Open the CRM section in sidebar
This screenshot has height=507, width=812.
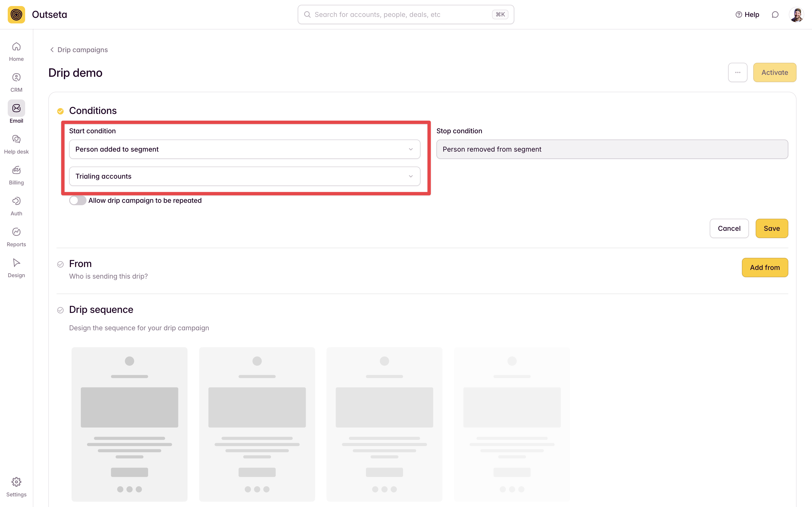(16, 83)
